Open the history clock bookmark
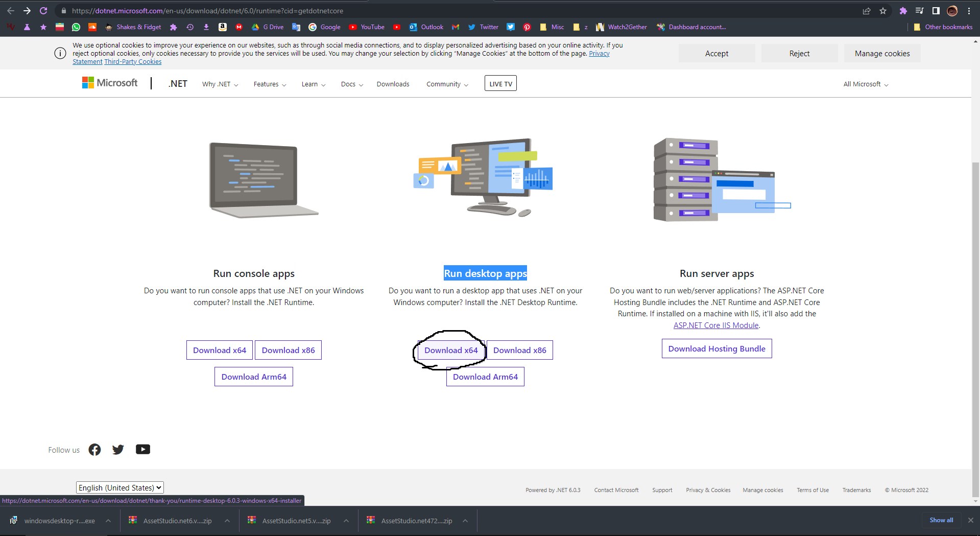980x536 pixels. [190, 27]
